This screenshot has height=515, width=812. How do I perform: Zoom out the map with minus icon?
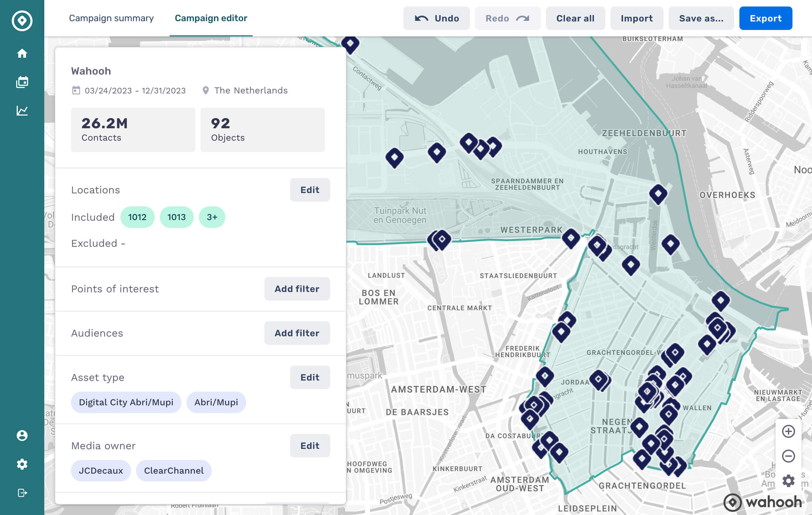[x=788, y=456]
